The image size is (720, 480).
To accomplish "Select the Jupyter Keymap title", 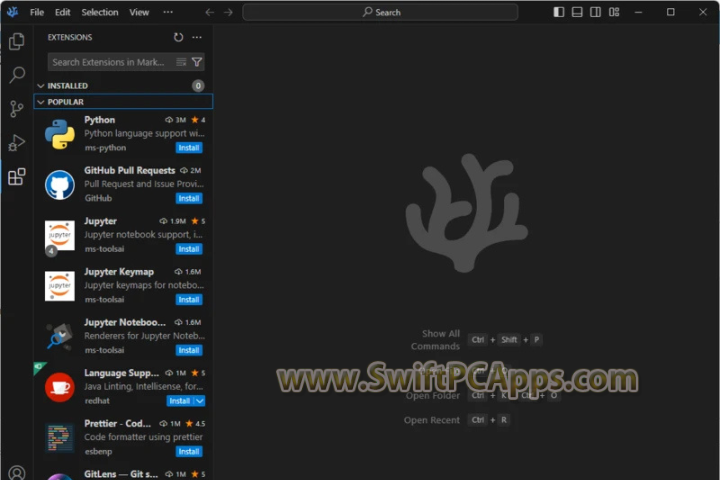I will click(x=119, y=272).
